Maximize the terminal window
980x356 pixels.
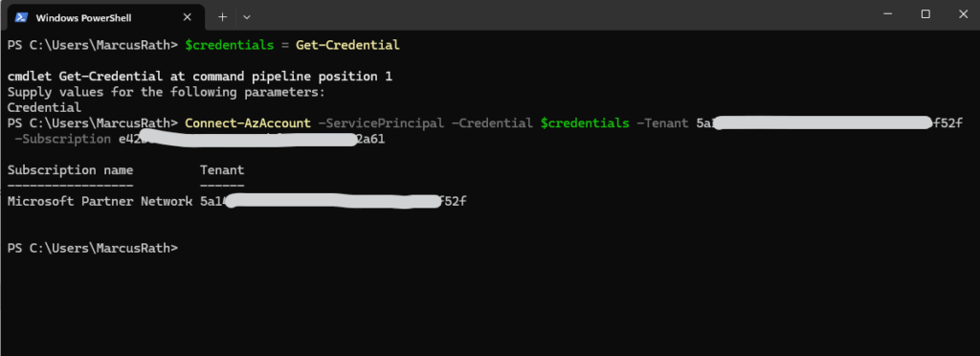(925, 14)
